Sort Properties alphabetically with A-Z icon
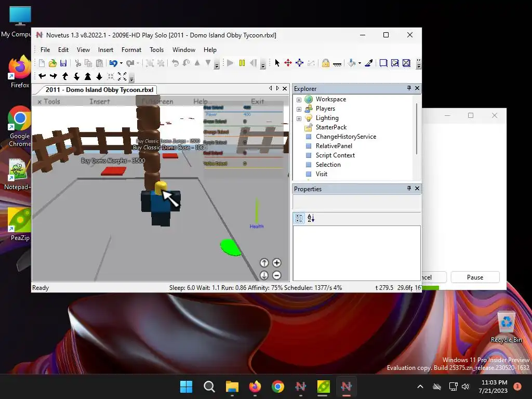Viewport: 532px width, 399px height. point(311,218)
